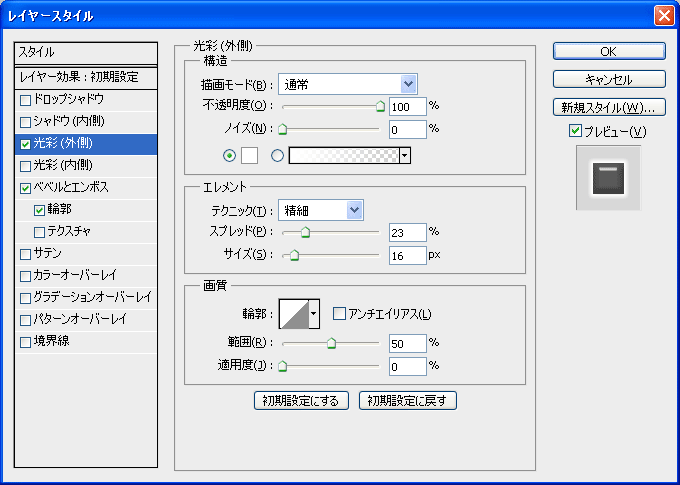Click the style preview thumbnail
The height and width of the screenshot is (485, 680).
pyautogui.click(x=608, y=179)
